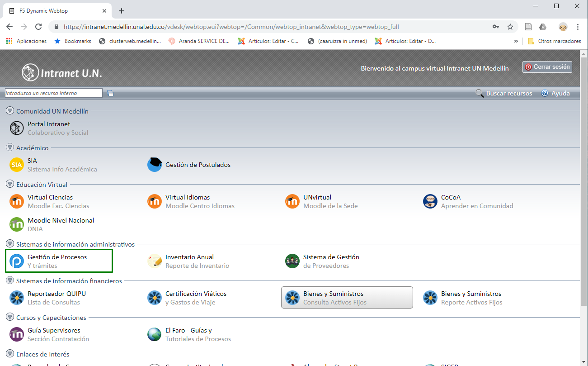Image resolution: width=588 pixels, height=366 pixels.
Task: Click the Ayuda link
Action: click(560, 93)
